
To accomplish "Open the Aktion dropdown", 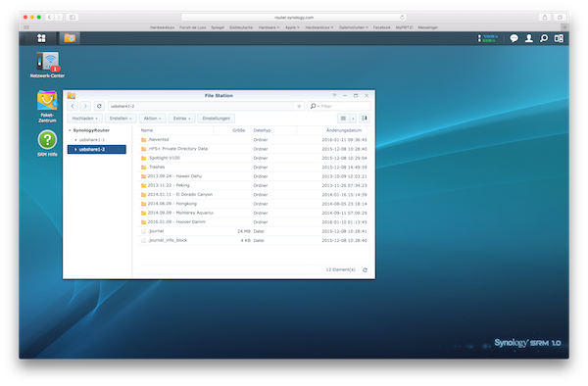I will (152, 119).
